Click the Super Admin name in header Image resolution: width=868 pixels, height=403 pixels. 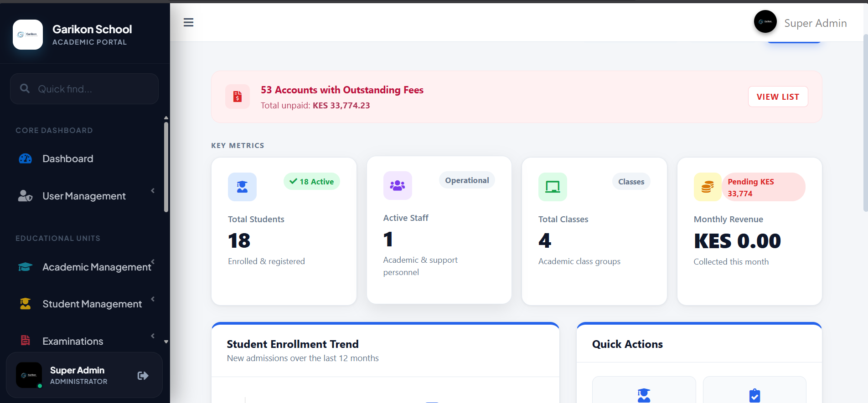coord(815,23)
